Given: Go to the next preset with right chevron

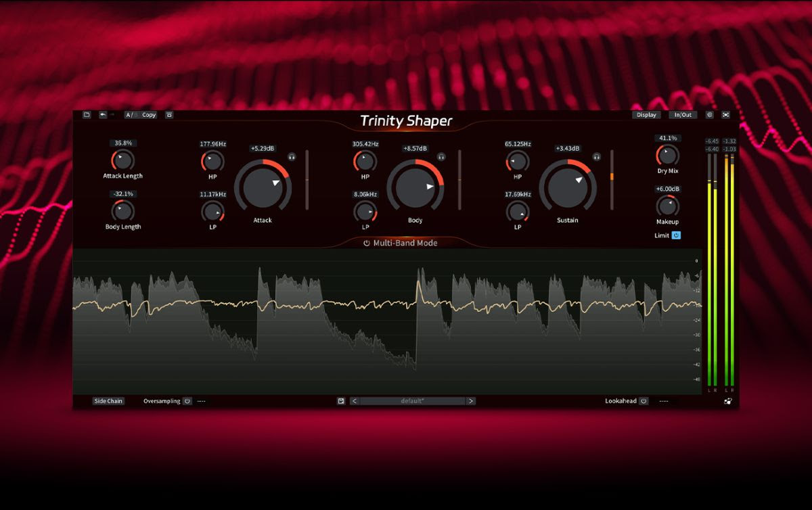Looking at the screenshot, I should coord(471,401).
